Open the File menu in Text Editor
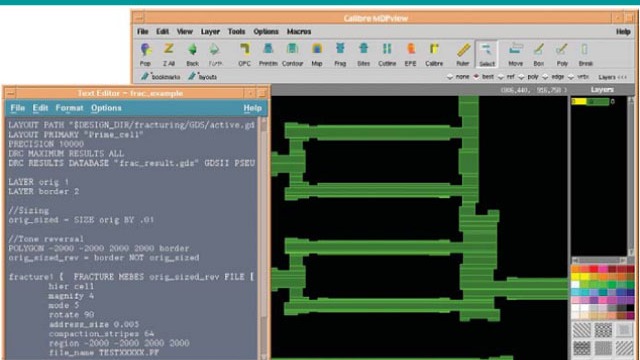 (x=18, y=108)
